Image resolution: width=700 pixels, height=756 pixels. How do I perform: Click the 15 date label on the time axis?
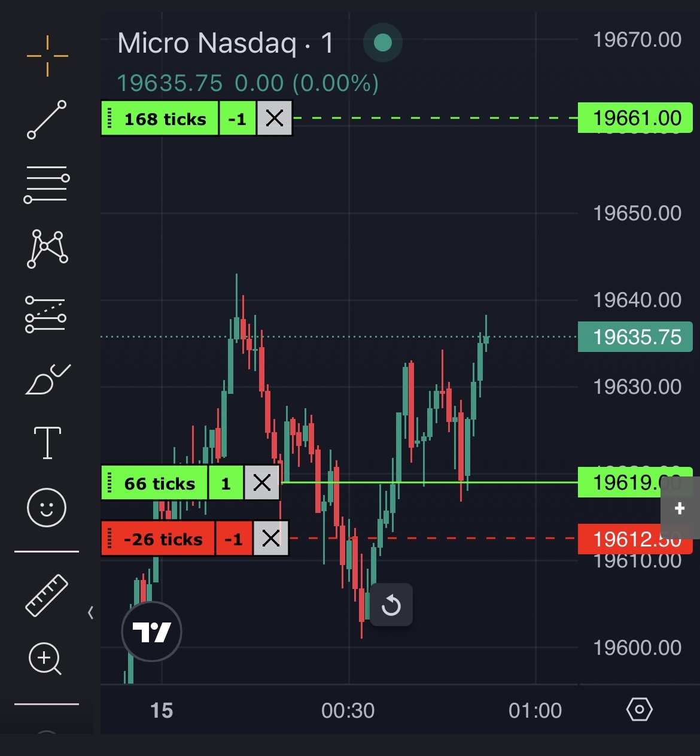point(162,711)
